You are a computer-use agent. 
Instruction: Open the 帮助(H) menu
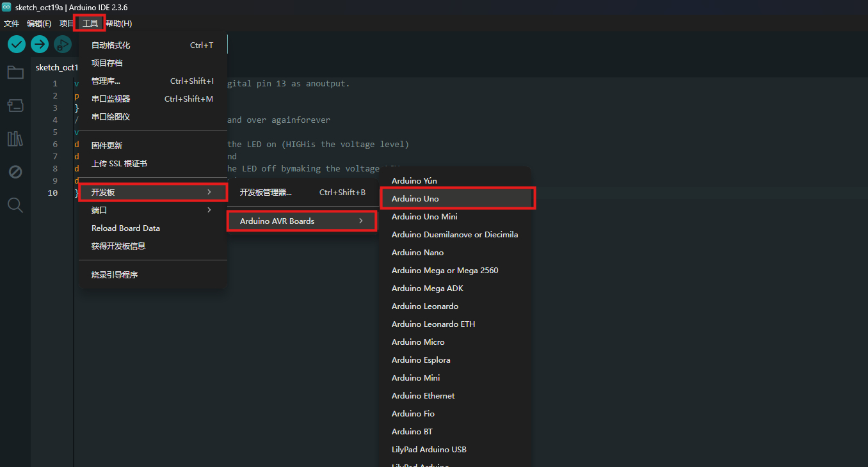pyautogui.click(x=118, y=24)
